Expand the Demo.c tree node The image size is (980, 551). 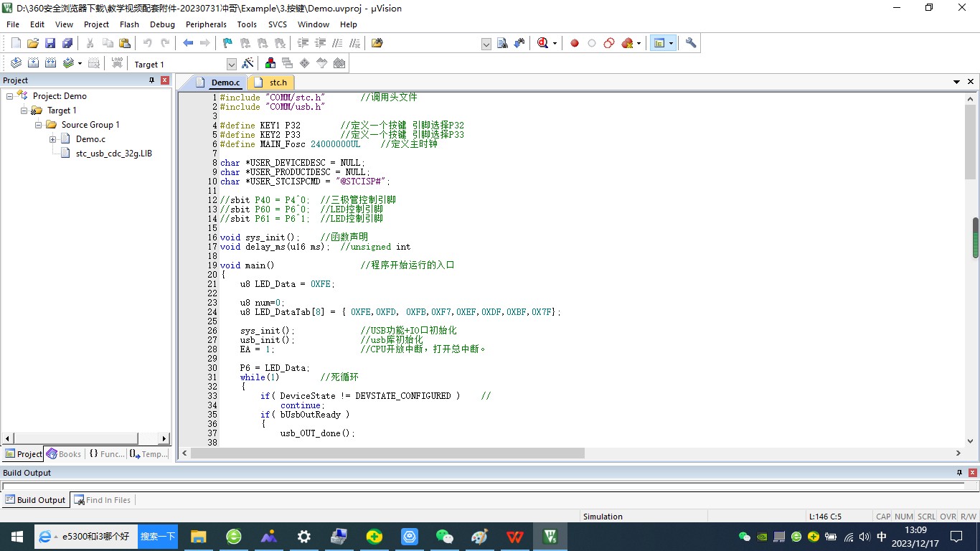[52, 139]
